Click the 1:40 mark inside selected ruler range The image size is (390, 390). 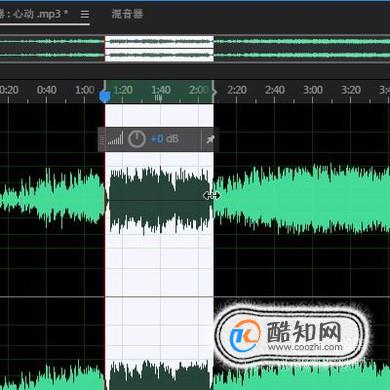click(x=161, y=90)
